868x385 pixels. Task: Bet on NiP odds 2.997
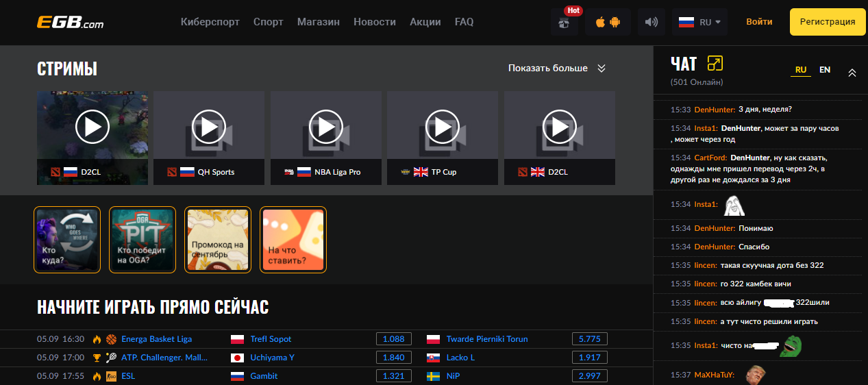[590, 376]
